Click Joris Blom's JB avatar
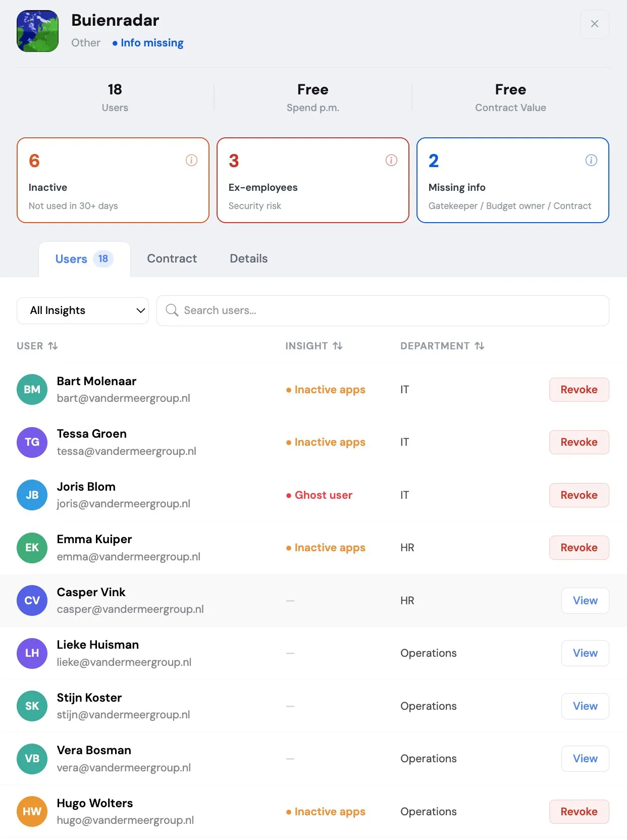Image resolution: width=627 pixels, height=840 pixels. (x=32, y=495)
